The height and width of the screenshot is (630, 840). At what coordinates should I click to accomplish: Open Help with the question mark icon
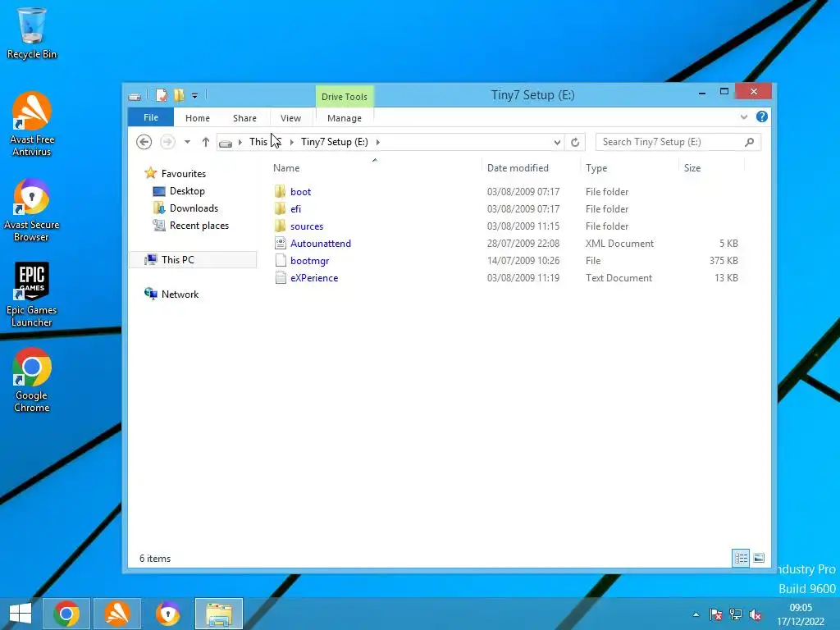(x=762, y=116)
